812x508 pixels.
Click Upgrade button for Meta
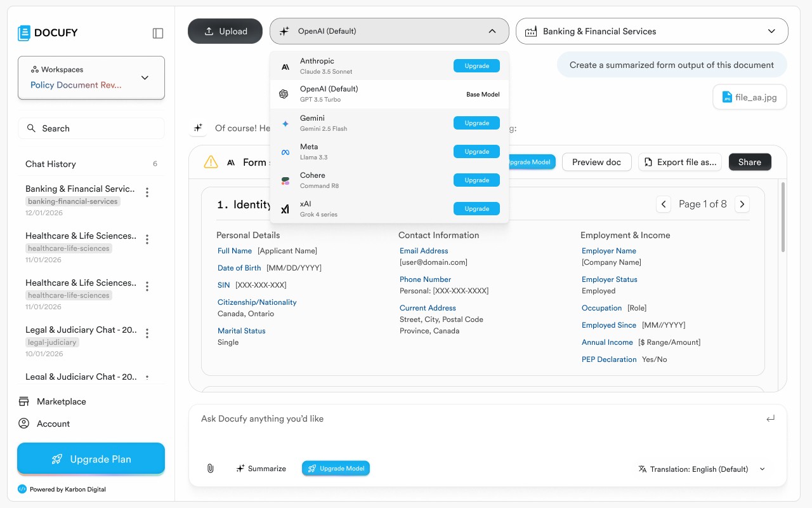coord(476,152)
